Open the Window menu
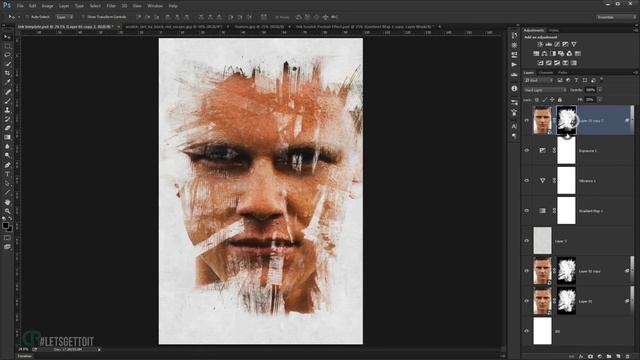This screenshot has height=360, width=640. tap(155, 6)
